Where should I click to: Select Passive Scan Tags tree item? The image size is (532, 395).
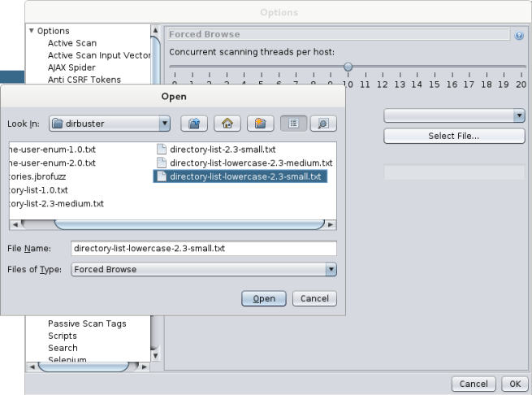(87, 323)
